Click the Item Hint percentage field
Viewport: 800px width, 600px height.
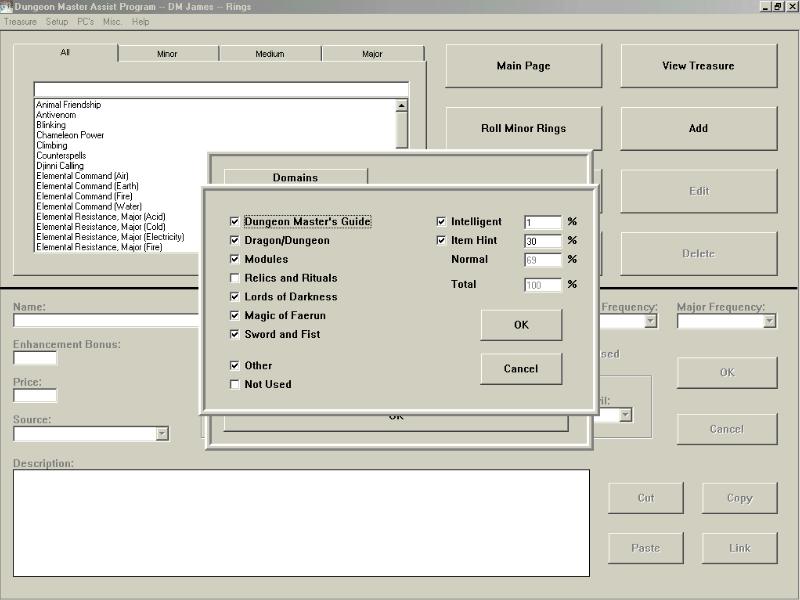[543, 241]
